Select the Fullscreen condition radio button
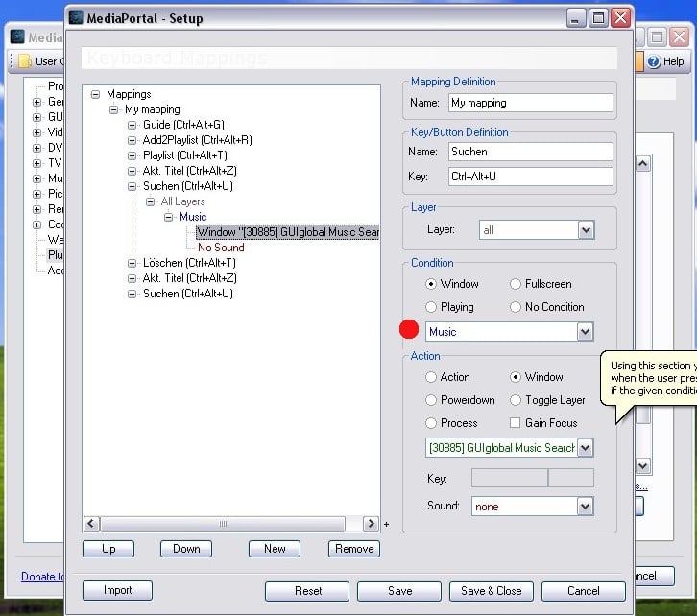Screen dimensions: 697x616 tap(516, 284)
